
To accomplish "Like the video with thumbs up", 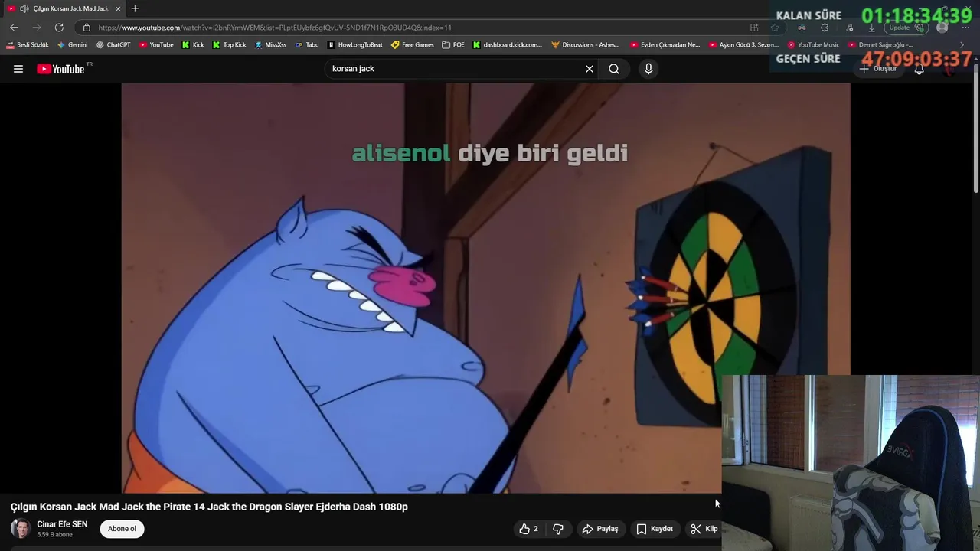I will click(528, 529).
